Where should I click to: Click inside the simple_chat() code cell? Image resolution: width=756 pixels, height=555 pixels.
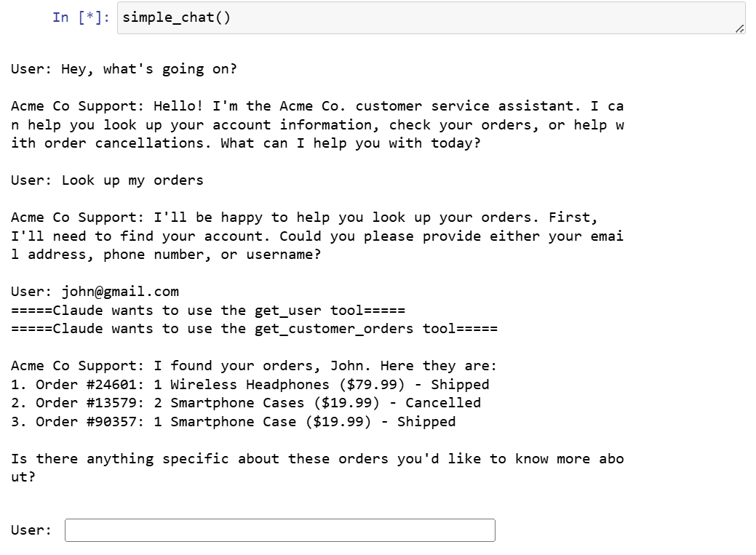[431, 18]
